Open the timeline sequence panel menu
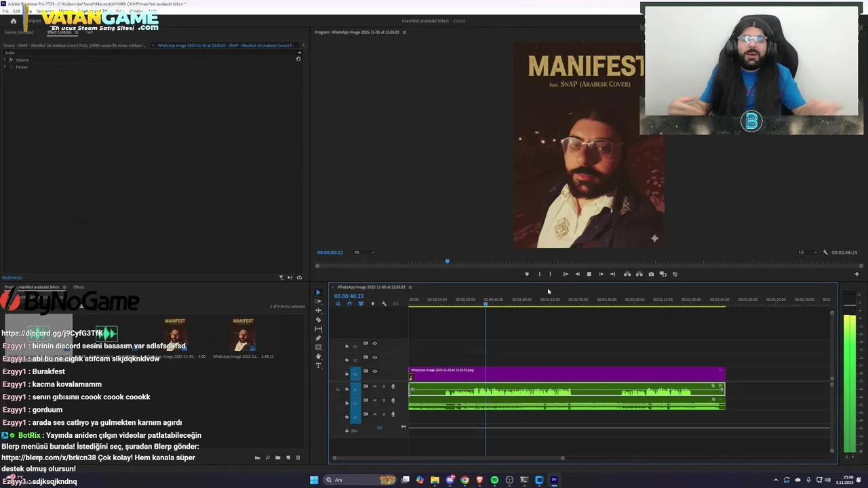 click(410, 287)
